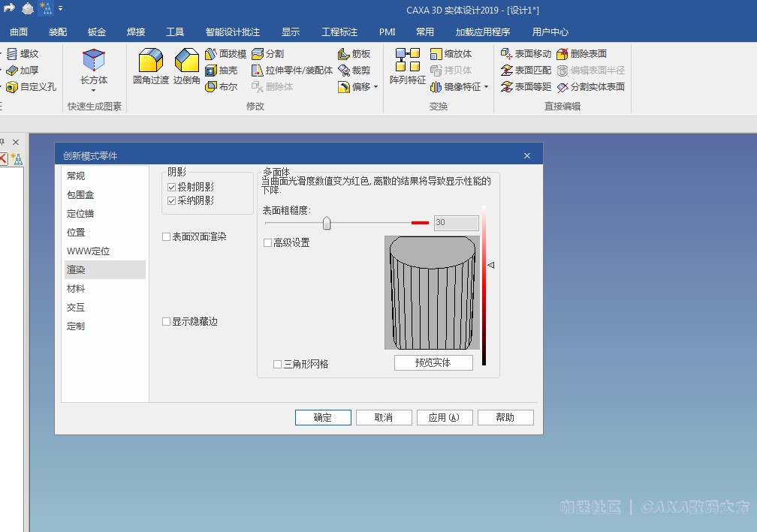The width and height of the screenshot is (757, 532).
Task: Switch to the 工程标注 tab
Action: (339, 32)
